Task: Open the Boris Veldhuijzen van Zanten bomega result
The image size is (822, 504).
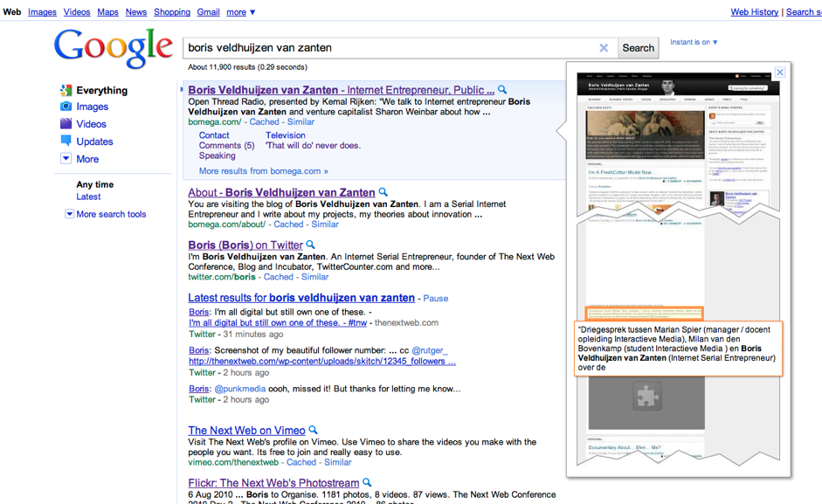Action: point(342,90)
